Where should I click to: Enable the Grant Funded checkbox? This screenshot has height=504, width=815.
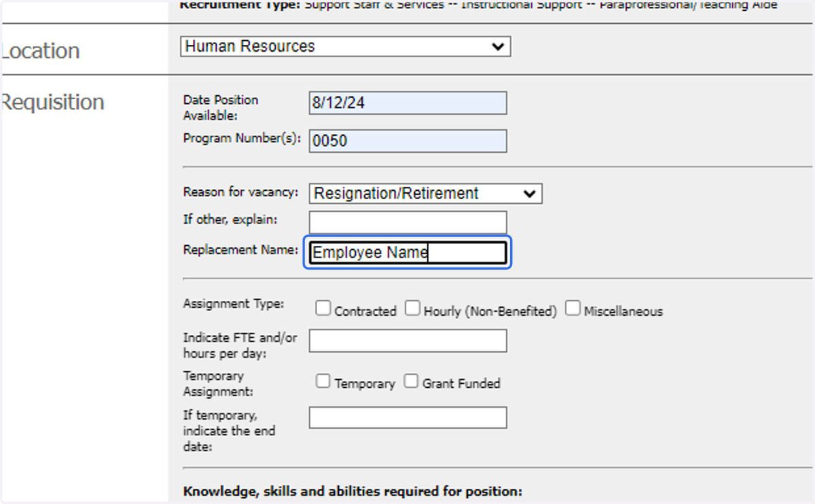411,381
